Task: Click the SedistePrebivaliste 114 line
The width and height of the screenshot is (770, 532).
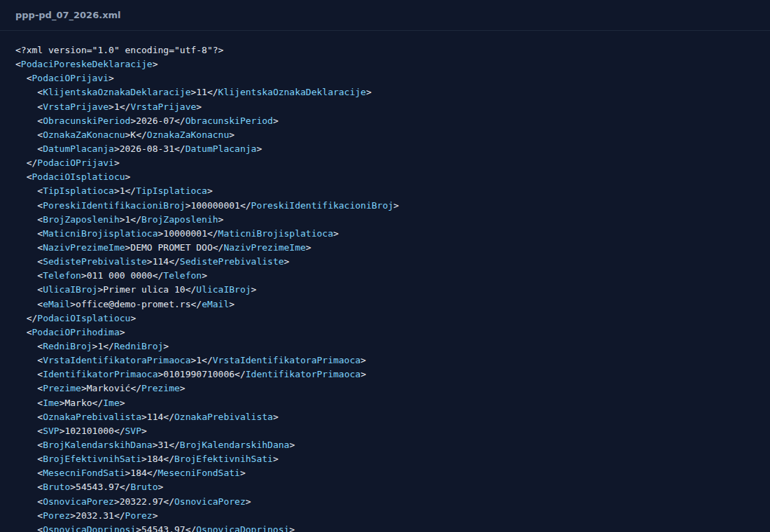Action: pyautogui.click(x=164, y=262)
